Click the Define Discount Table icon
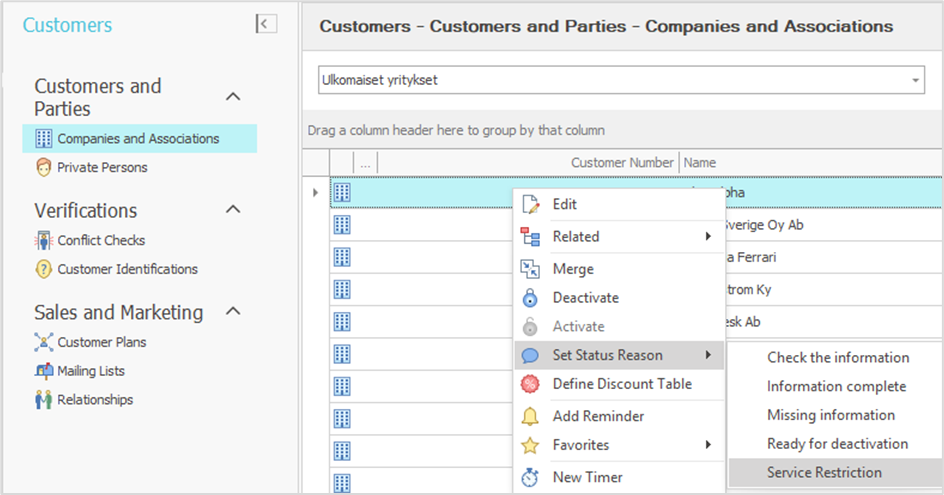The image size is (944, 495). [530, 384]
